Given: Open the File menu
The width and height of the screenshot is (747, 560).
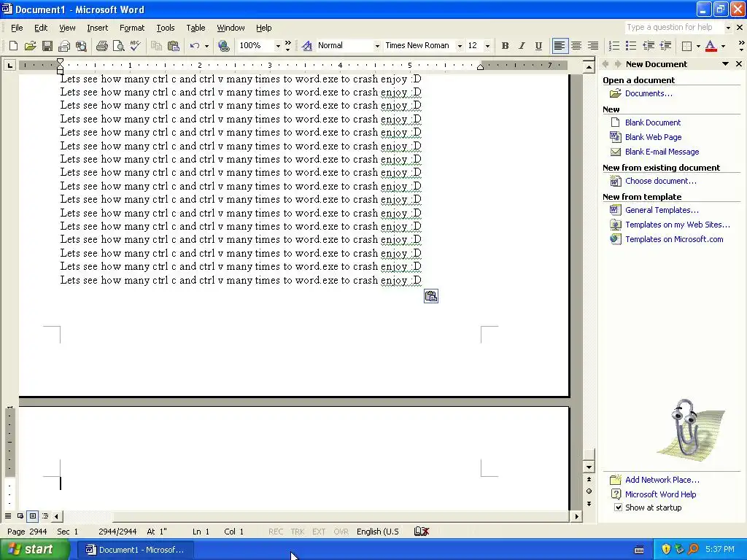Looking at the screenshot, I should point(17,28).
